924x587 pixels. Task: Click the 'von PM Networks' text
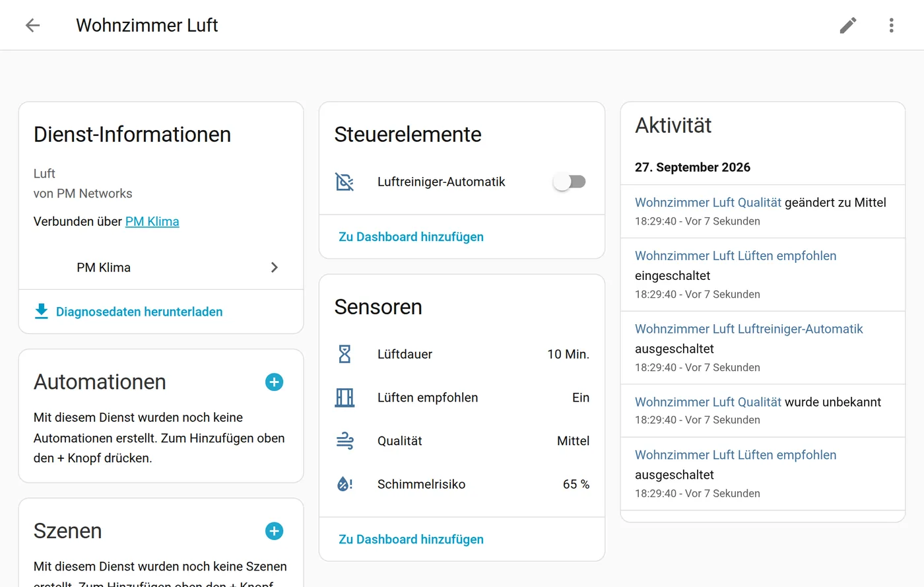82,193
